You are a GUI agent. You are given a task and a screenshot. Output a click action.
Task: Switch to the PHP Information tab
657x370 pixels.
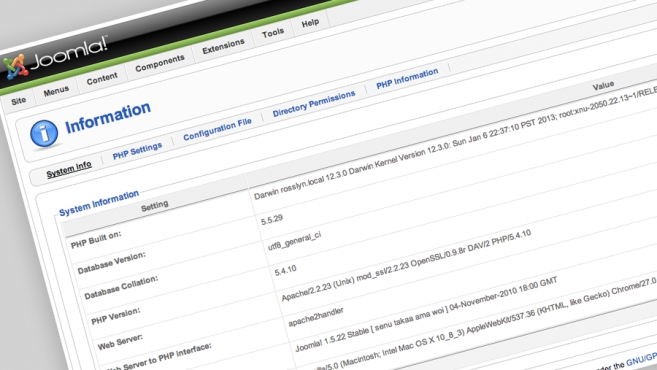pyautogui.click(x=407, y=78)
